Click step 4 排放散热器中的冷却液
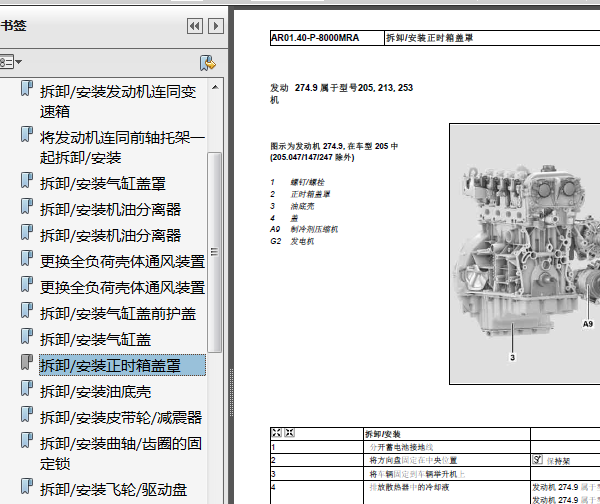600x504 pixels. (x=409, y=487)
